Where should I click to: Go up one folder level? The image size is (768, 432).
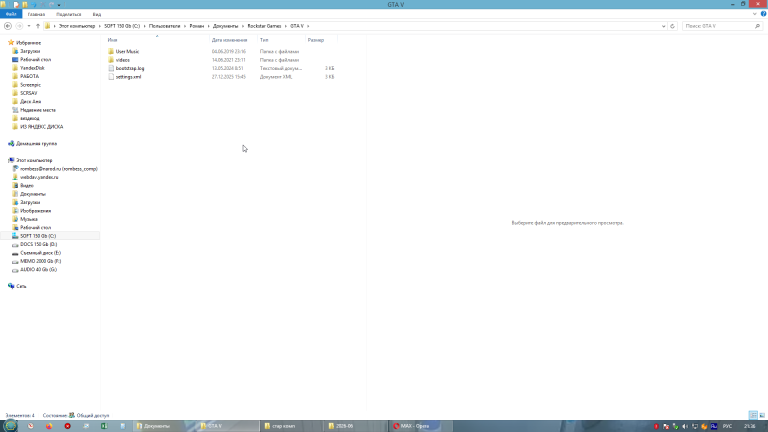[x=38, y=26]
